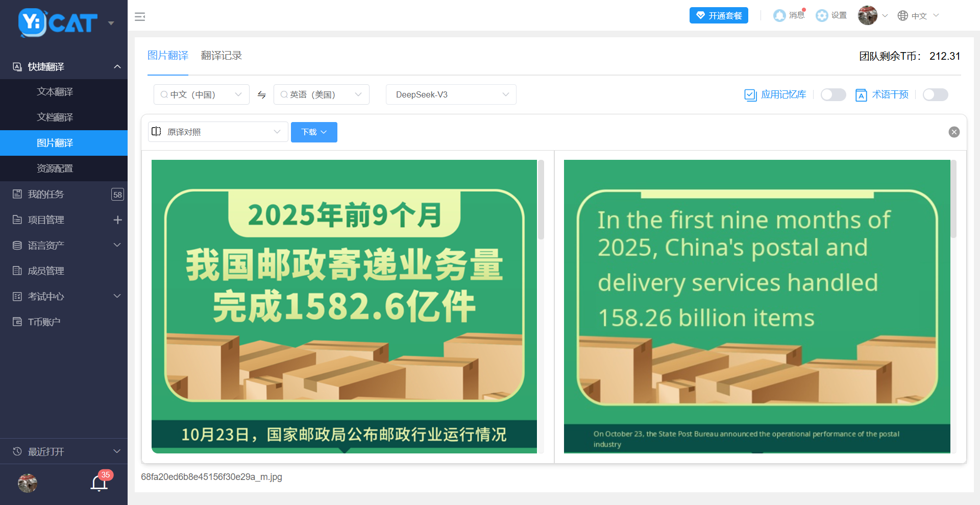Open the 原译对照 view mode dropdown

[x=218, y=132]
